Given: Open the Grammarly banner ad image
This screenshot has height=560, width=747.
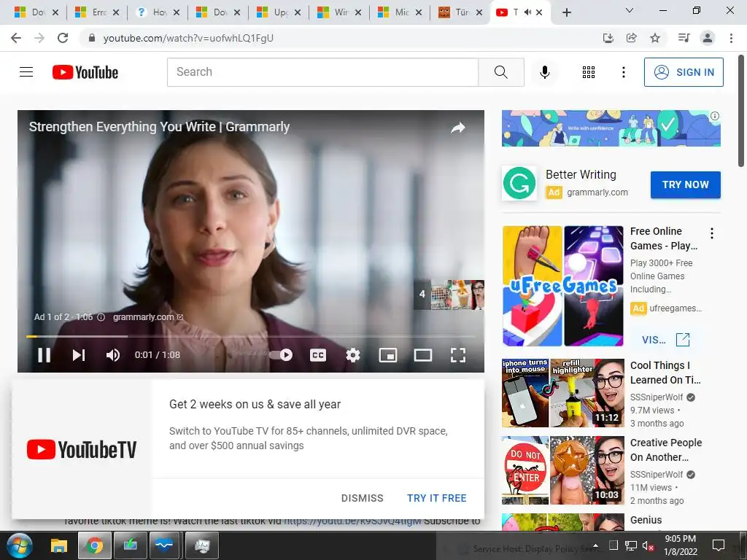Looking at the screenshot, I should click(611, 128).
